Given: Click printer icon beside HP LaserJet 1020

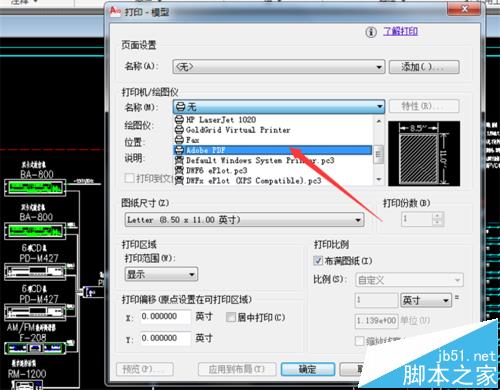Looking at the screenshot, I should (179, 119).
